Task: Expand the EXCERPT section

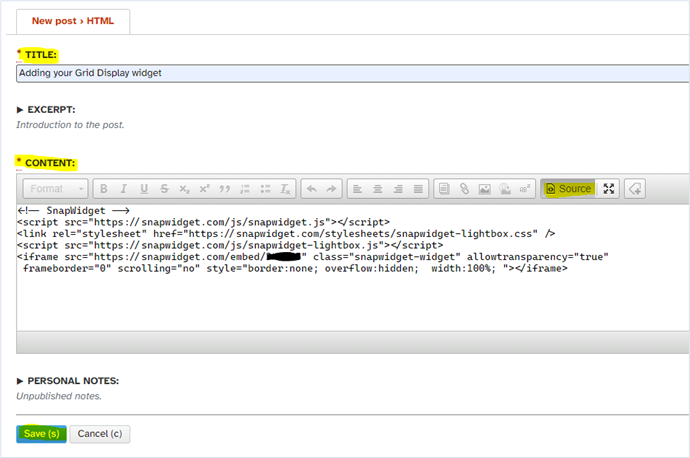Action: pyautogui.click(x=46, y=110)
